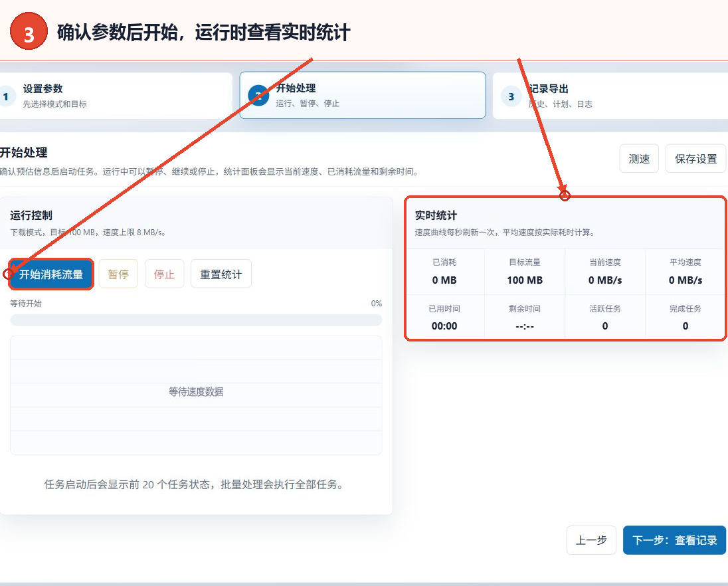Click the progress bar under 等待开始

196,320
